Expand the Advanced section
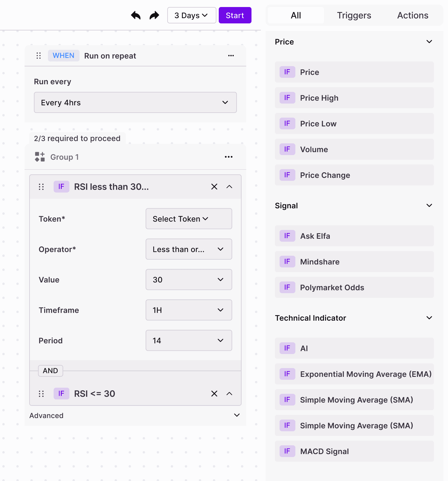The height and width of the screenshot is (481, 448). coord(236,415)
